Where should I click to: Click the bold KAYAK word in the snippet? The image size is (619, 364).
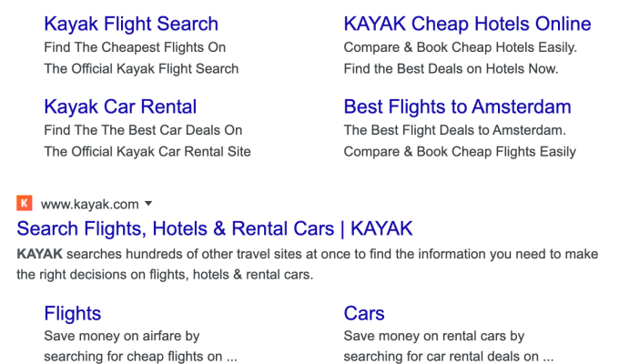(39, 254)
